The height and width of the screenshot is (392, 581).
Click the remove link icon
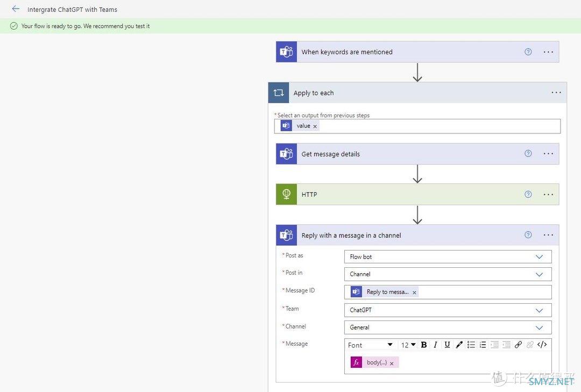(x=530, y=345)
